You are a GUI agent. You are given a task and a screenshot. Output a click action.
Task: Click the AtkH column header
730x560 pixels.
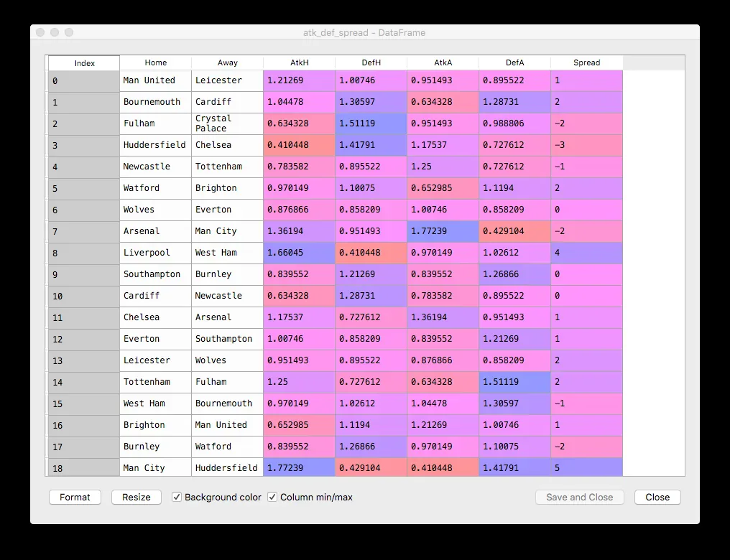point(300,62)
